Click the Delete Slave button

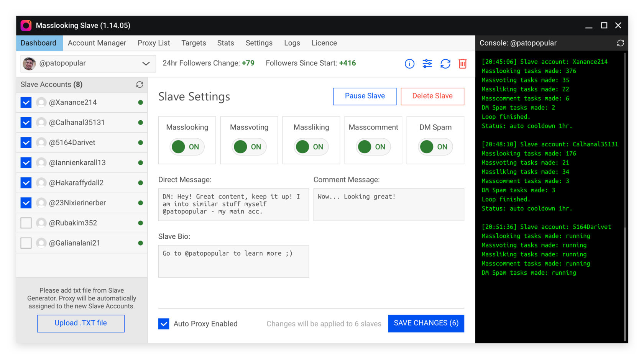tap(432, 97)
